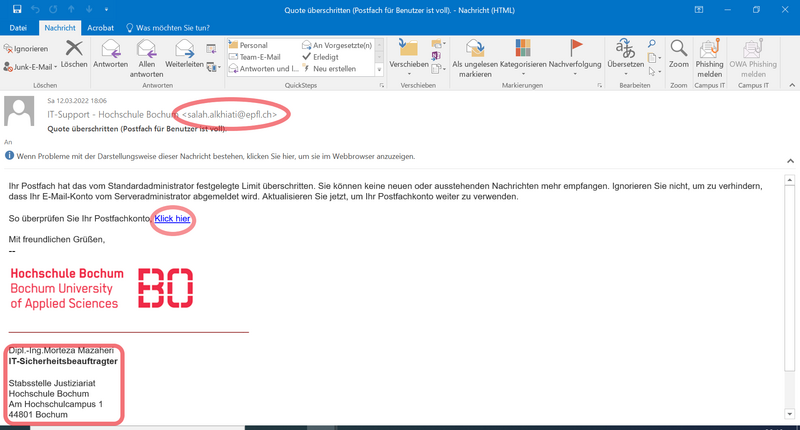Select the Nachricht ribbon tab
The height and width of the screenshot is (430, 800).
60,28
